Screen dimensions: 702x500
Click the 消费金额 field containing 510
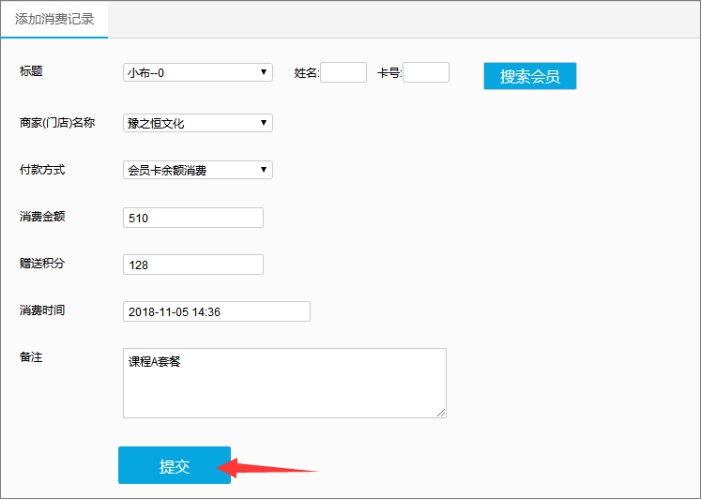[x=193, y=218]
